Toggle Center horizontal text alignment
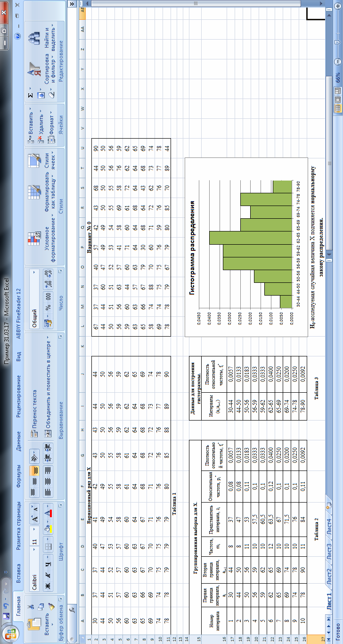This screenshot has height=644, width=343. point(48,481)
